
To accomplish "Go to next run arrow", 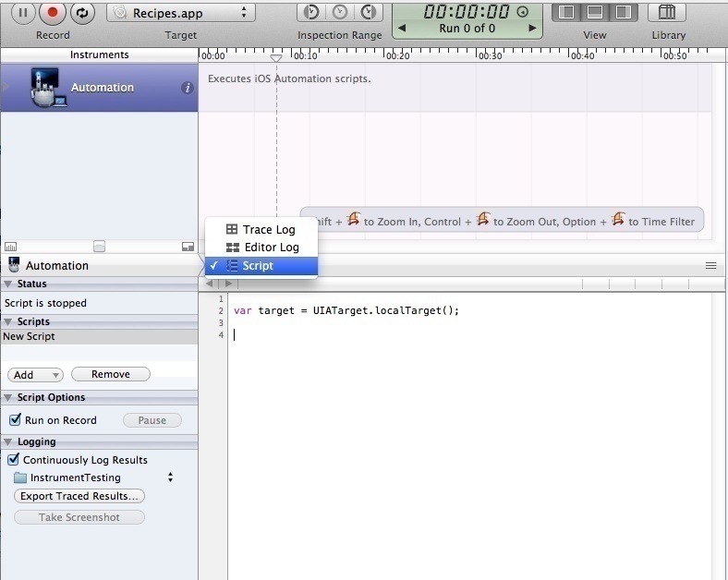I will 532,29.
